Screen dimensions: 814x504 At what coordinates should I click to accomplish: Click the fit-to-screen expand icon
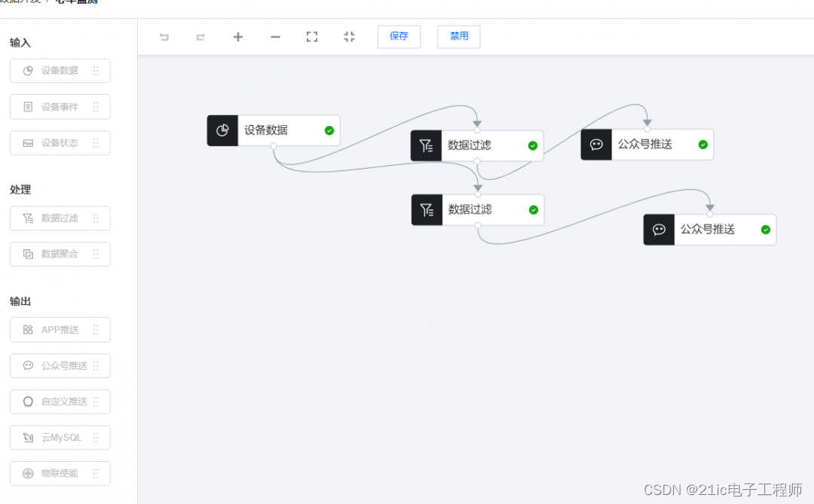pos(312,37)
